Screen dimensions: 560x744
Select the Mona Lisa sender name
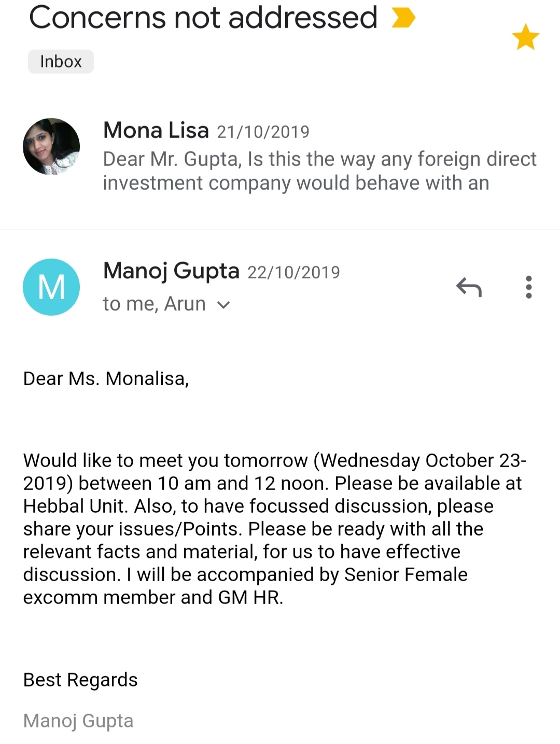(156, 130)
